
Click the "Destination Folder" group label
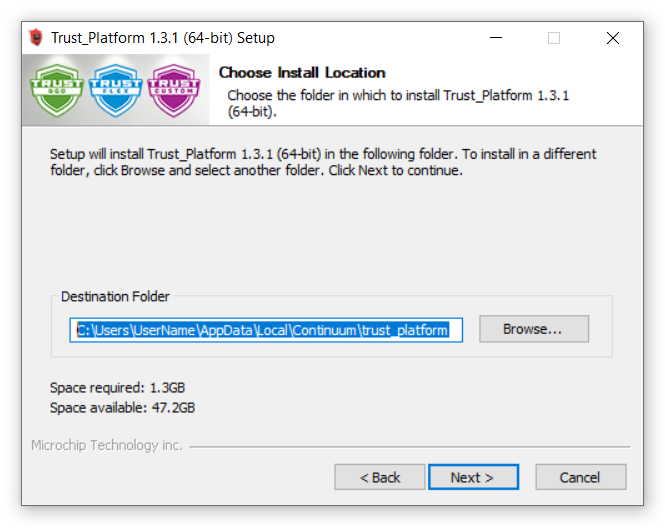coord(115,296)
